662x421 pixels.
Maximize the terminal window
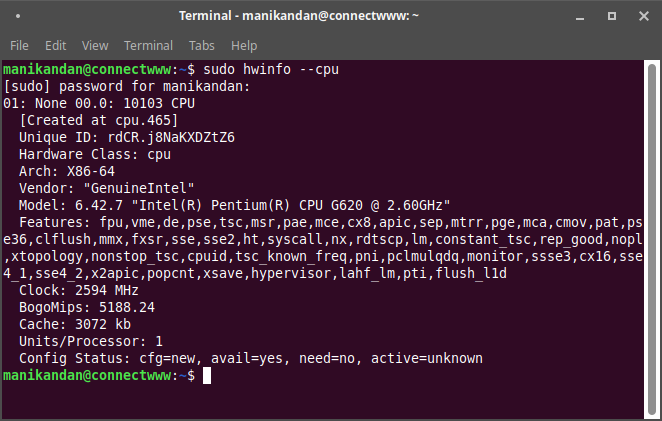[612, 16]
